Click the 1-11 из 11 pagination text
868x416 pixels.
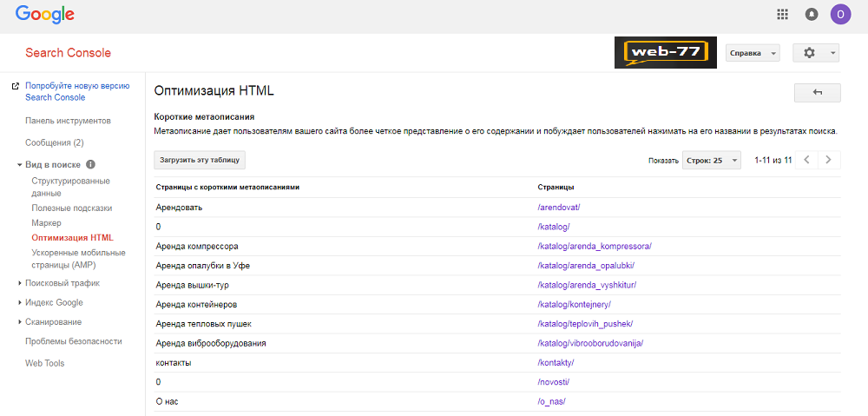tap(773, 160)
